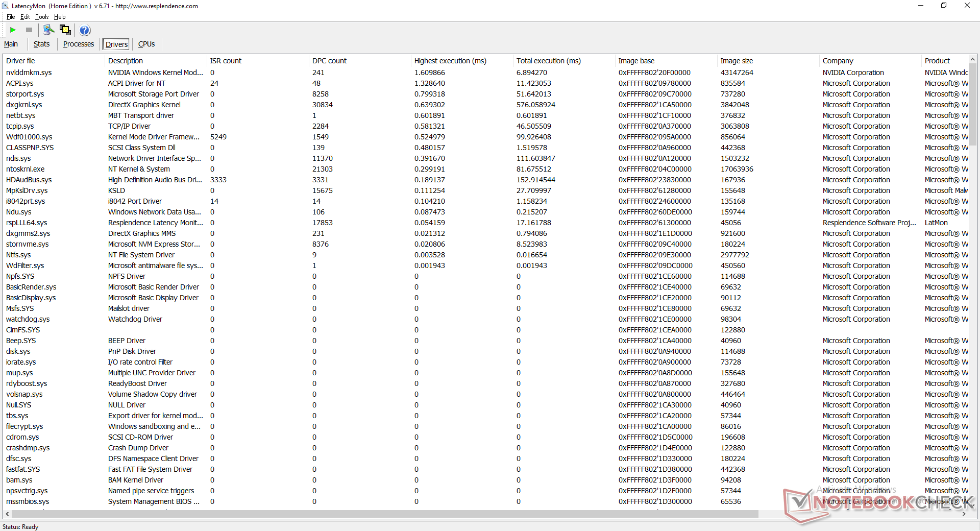The height and width of the screenshot is (531, 980).
Task: Open the Tools menu
Action: (42, 17)
